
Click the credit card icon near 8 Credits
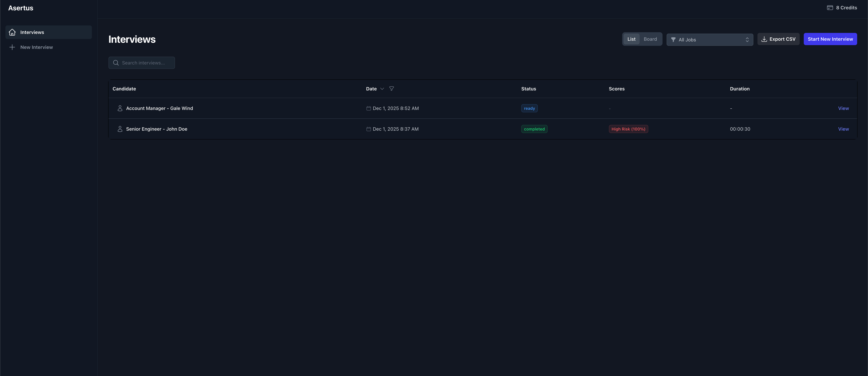point(830,7)
